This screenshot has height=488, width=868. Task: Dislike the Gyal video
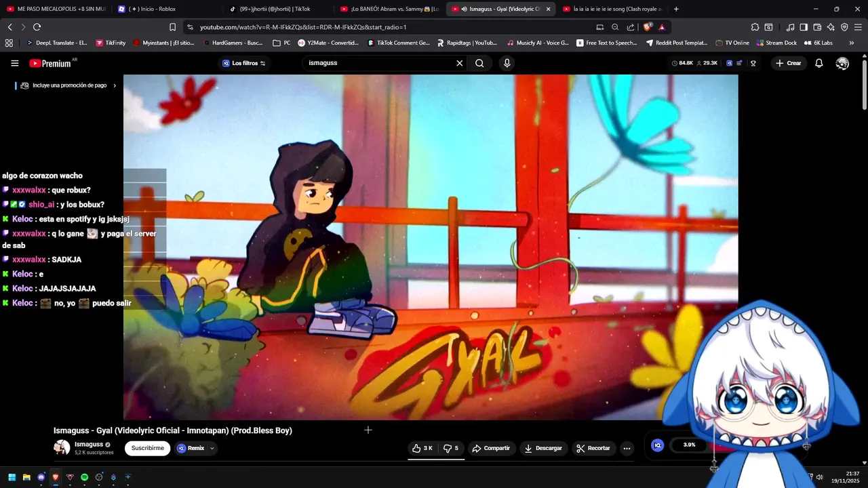pos(451,448)
